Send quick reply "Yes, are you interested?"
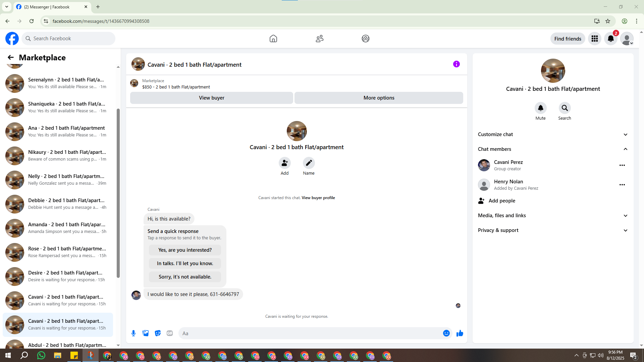Viewport: 644px width, 362px height. (185, 250)
